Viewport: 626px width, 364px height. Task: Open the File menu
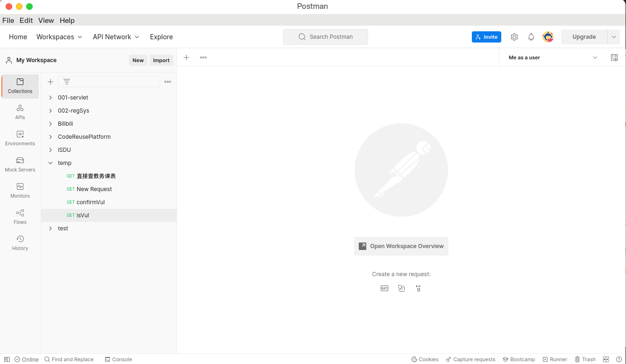click(x=8, y=21)
